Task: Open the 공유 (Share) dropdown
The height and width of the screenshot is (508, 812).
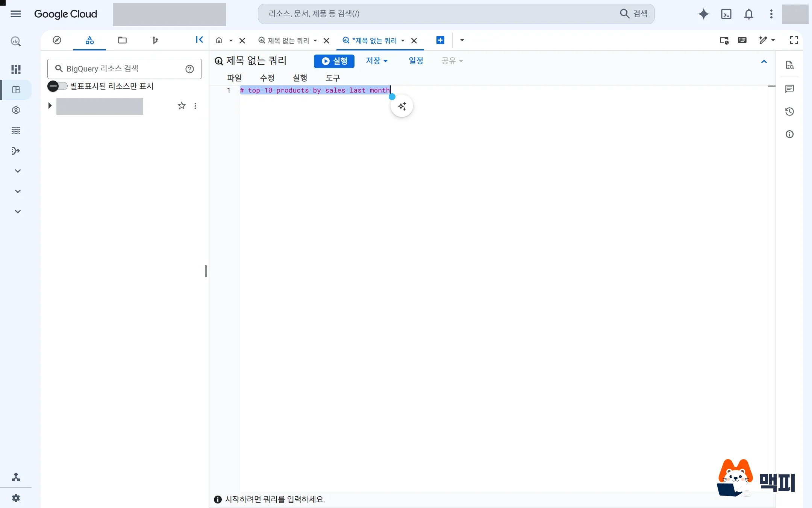Action: pyautogui.click(x=452, y=61)
